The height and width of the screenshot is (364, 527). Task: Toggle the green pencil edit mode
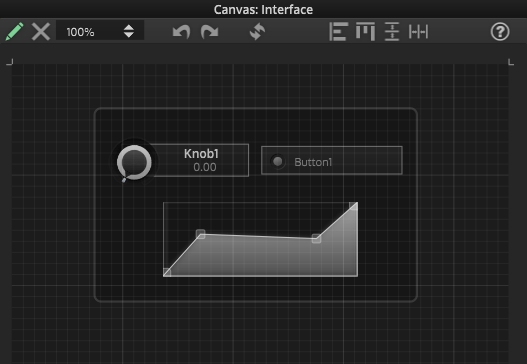coord(14,32)
